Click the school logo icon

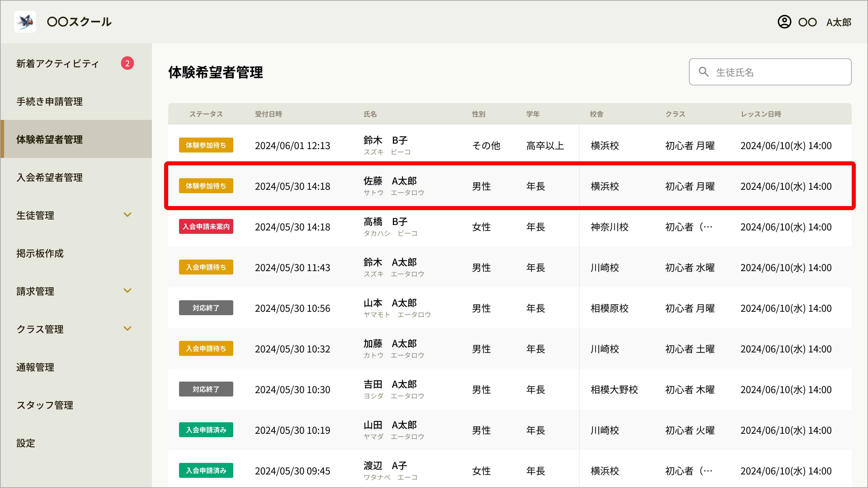[25, 22]
